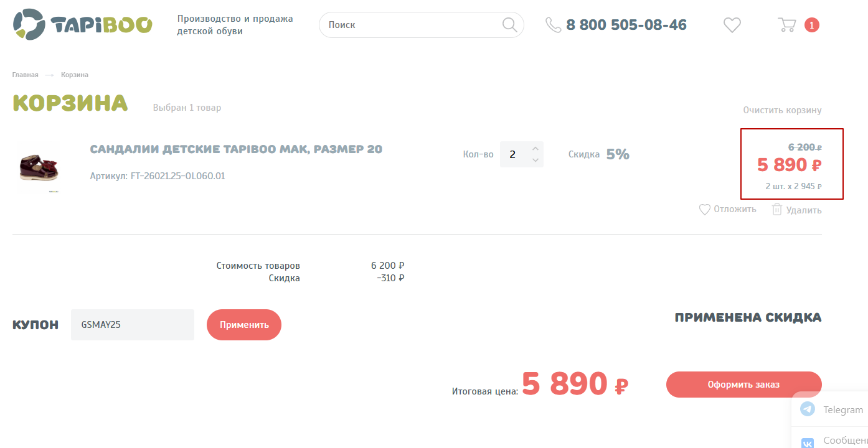Click the phone handset icon
The height and width of the screenshot is (448, 868).
(x=553, y=25)
